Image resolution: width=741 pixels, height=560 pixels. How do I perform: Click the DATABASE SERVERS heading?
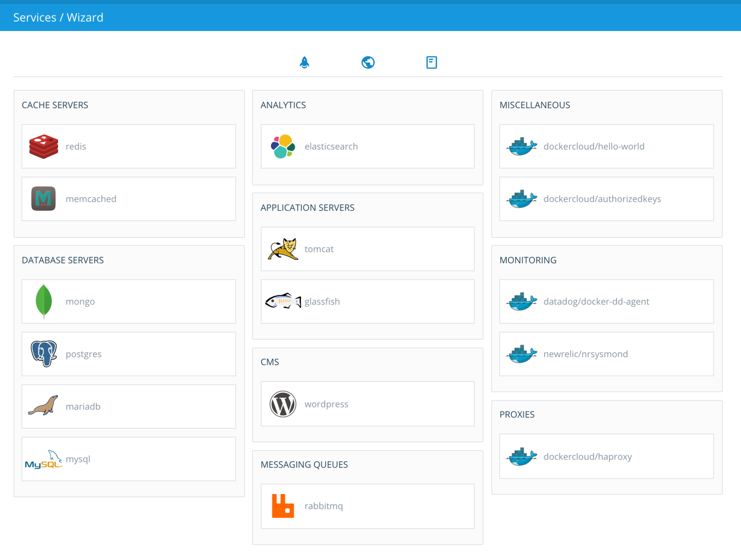click(63, 260)
